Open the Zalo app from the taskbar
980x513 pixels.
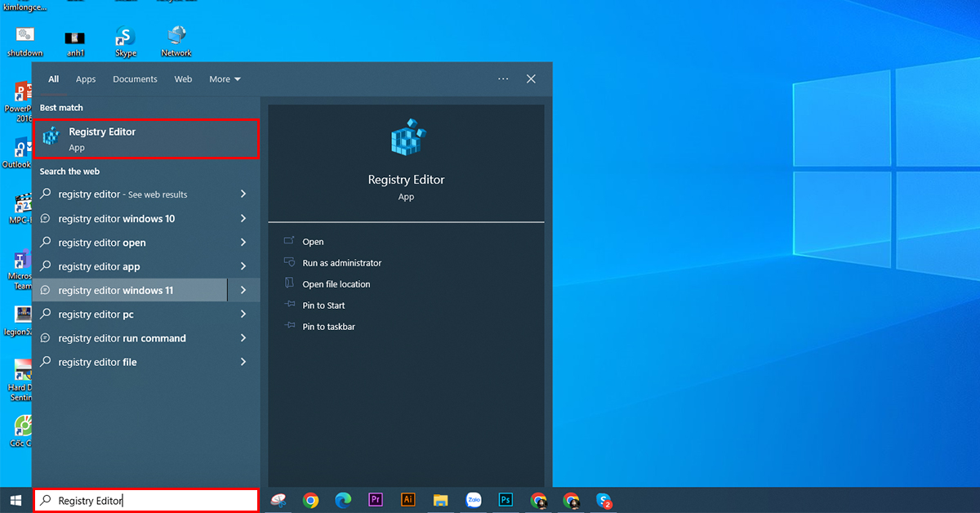pyautogui.click(x=474, y=499)
